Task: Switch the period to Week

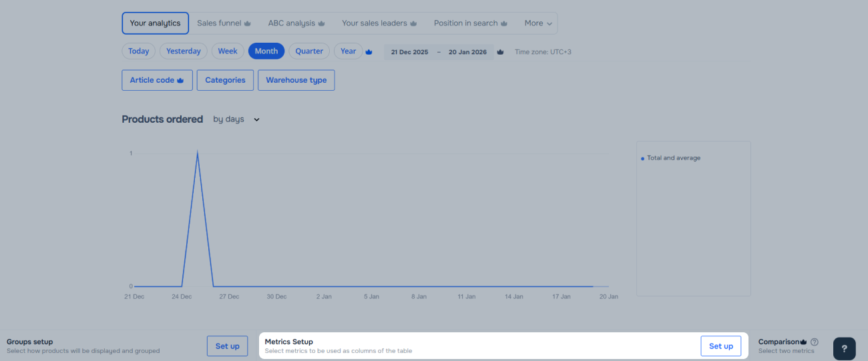Action: (x=228, y=51)
